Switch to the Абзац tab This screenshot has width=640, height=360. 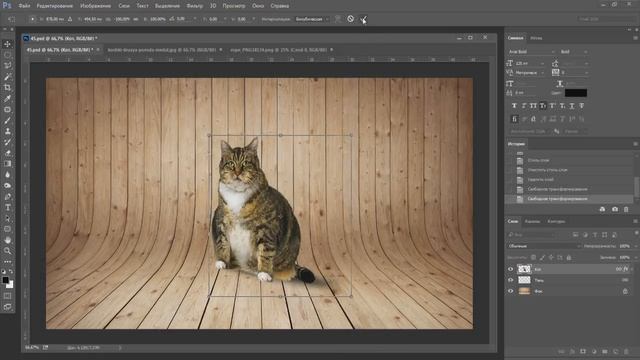pyautogui.click(x=536, y=38)
